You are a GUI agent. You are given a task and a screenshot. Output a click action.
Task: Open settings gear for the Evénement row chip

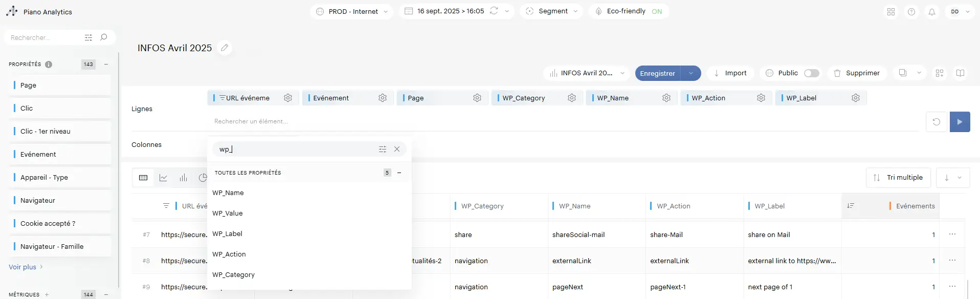point(383,98)
